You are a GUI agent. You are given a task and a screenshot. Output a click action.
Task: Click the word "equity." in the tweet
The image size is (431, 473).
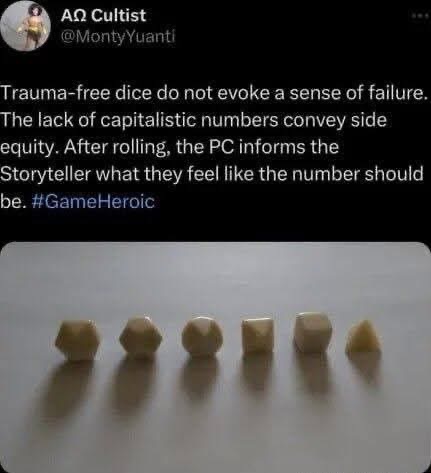tap(29, 149)
